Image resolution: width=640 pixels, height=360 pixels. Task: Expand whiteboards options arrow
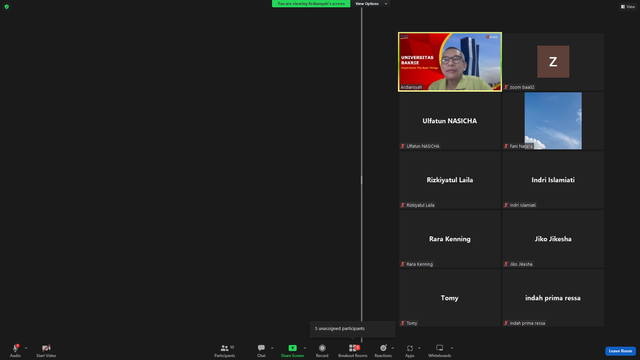coord(452,348)
